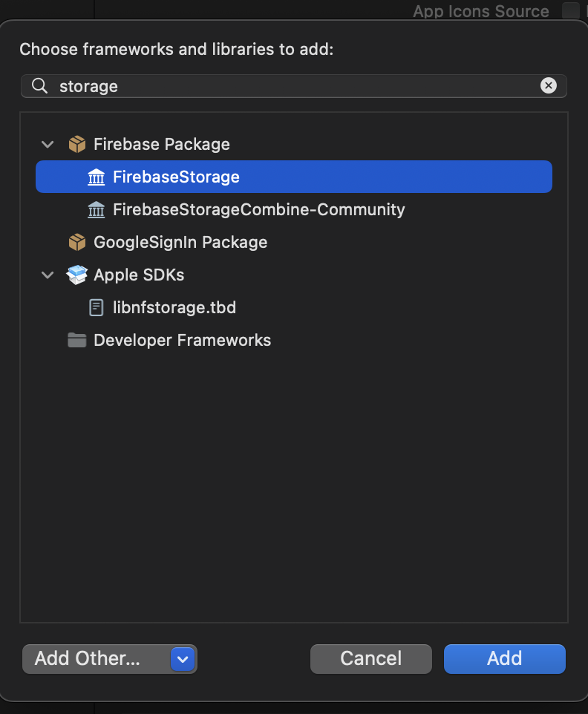The image size is (588, 714).
Task: Clear the storage search text
Action: [x=548, y=85]
